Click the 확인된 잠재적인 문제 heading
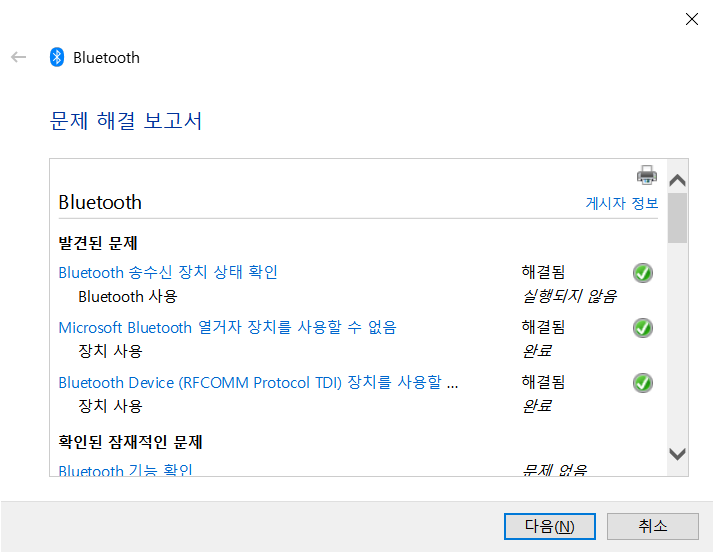Screen dimensions: 714x553 click(131, 442)
